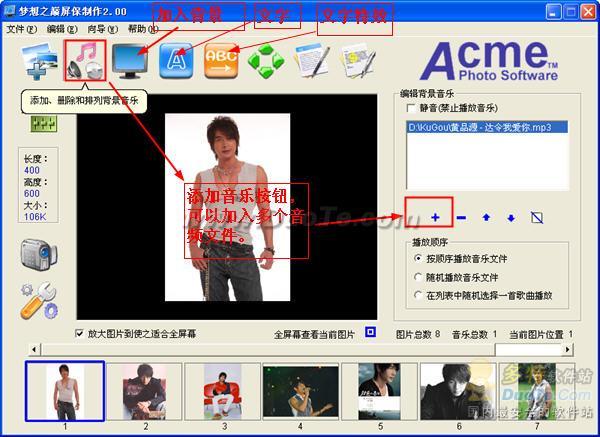Open the camcorder icon in left sidebar
Screen dimensions: 600x437
click(x=39, y=254)
